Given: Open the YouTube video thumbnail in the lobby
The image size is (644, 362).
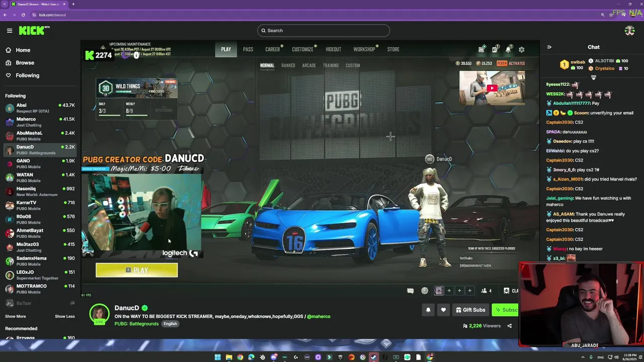Looking at the screenshot, I should (x=492, y=88).
